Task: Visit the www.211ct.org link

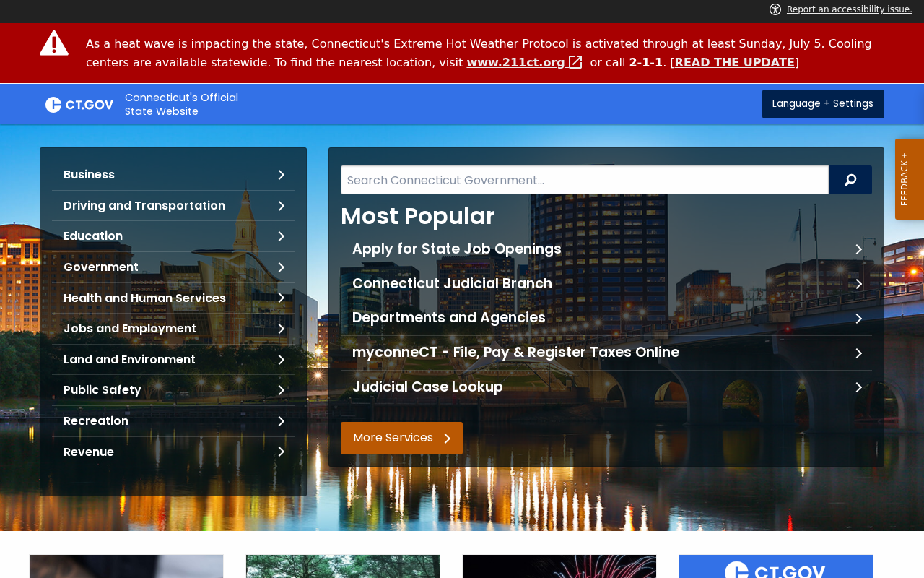Action: pos(515,62)
